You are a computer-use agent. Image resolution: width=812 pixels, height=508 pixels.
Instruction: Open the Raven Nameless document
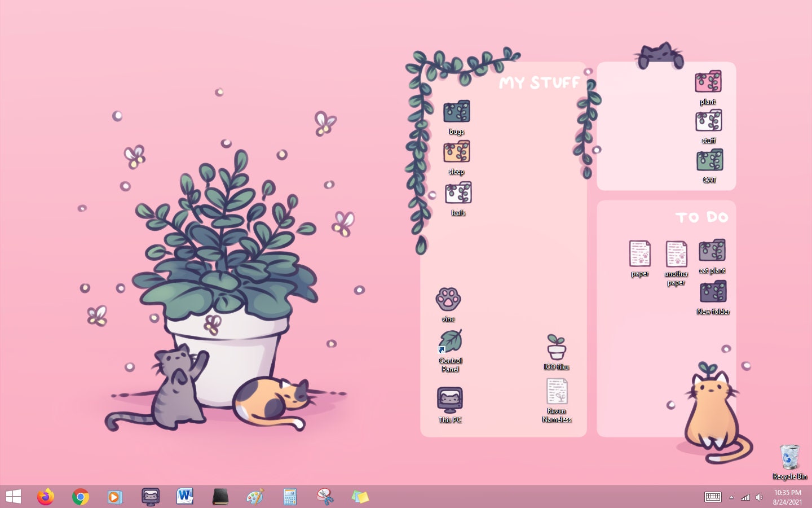click(557, 391)
